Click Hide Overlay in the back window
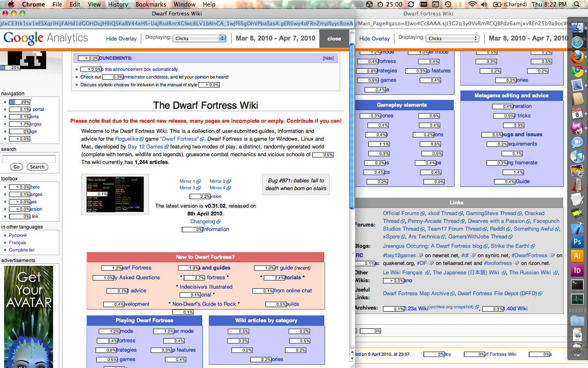 [x=374, y=38]
